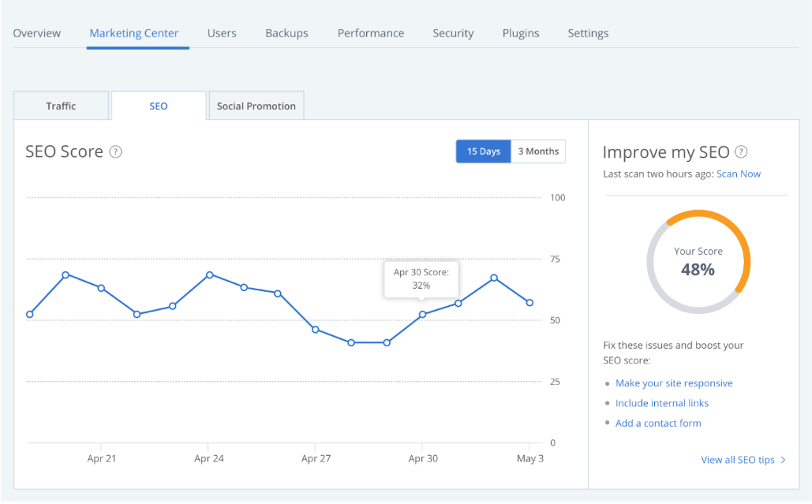Click the Apr 30 data point under tooltip
This screenshot has width=812, height=504.
tap(423, 314)
